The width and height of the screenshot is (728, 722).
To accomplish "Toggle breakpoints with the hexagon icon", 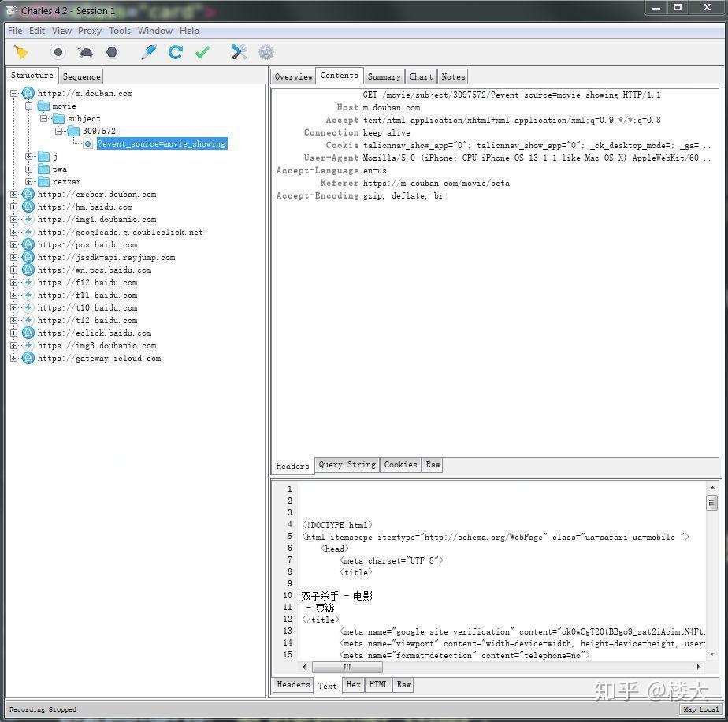I will point(112,52).
